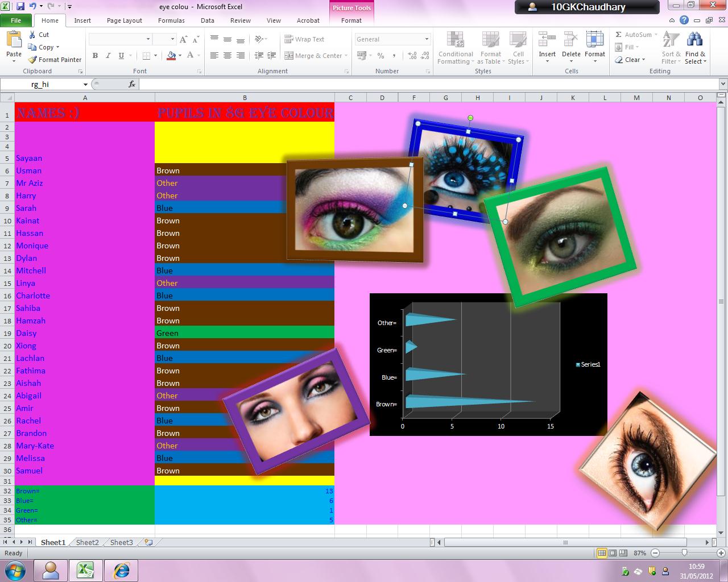Switch to Page Break Preview in status bar
The height and width of the screenshot is (582, 728).
point(623,552)
